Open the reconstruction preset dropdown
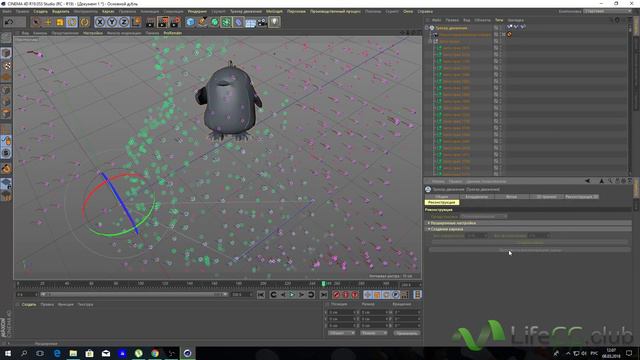640x360 pixels. 484,216
